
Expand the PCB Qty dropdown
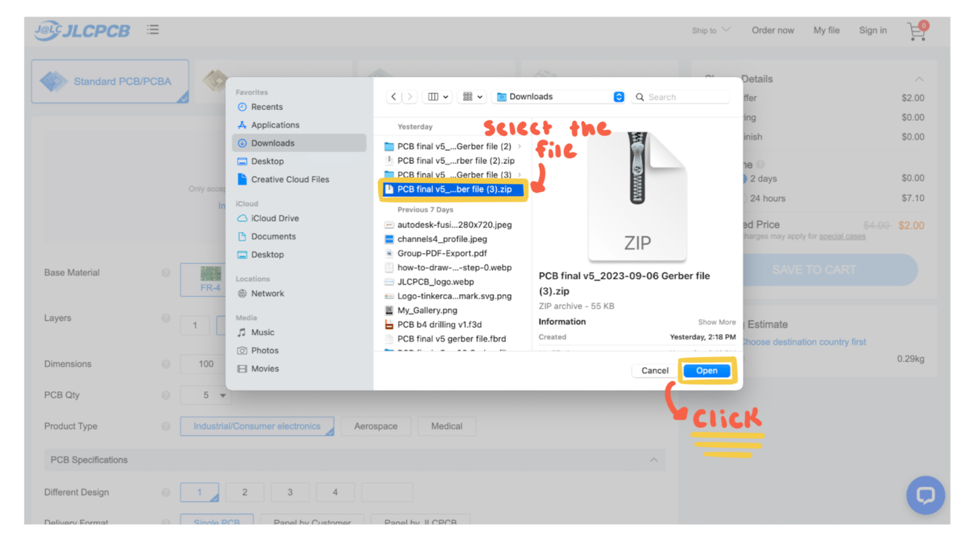[x=222, y=395]
